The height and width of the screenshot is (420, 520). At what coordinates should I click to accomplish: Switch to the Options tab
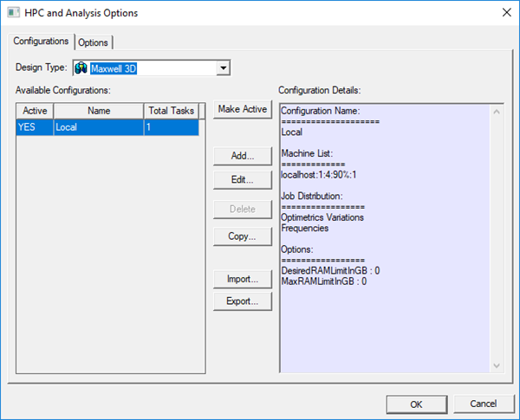click(x=94, y=42)
